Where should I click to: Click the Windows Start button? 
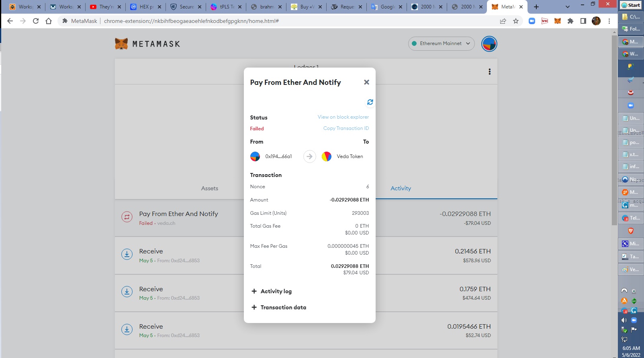[631, 5]
